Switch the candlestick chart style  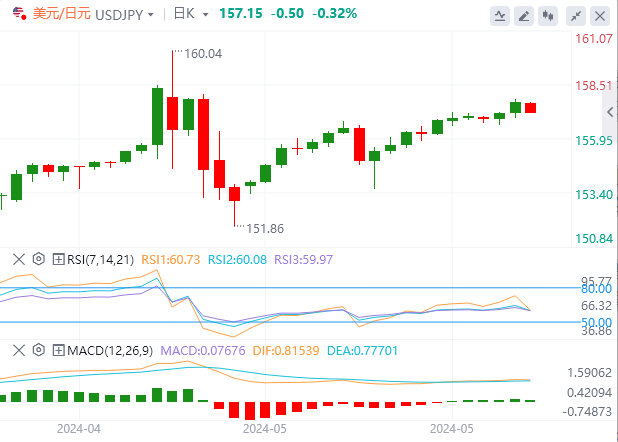tap(548, 16)
